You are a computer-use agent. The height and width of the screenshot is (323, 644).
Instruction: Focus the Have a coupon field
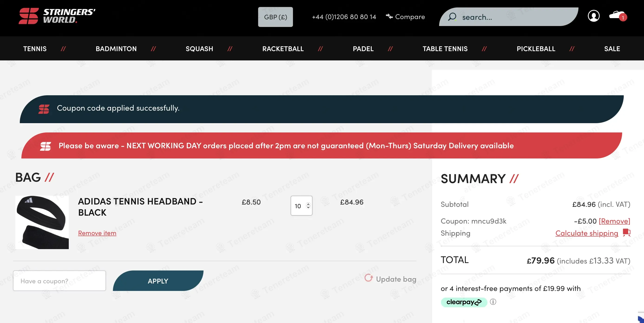point(59,281)
